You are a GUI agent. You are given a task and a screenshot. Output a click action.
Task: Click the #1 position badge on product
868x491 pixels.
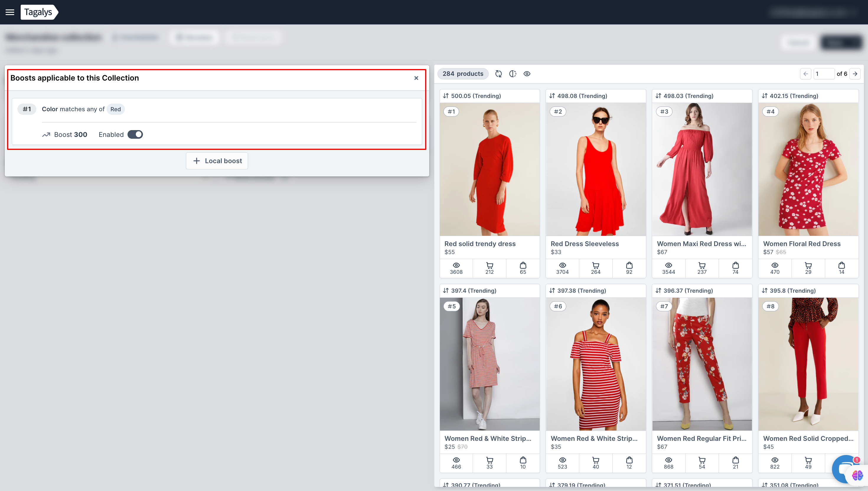point(451,112)
